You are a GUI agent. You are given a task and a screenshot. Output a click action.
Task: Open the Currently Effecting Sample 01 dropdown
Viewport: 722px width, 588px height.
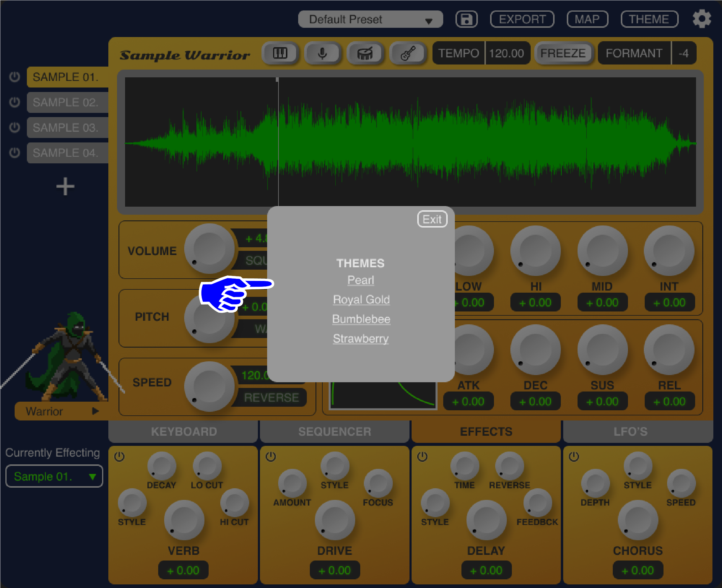click(x=54, y=476)
